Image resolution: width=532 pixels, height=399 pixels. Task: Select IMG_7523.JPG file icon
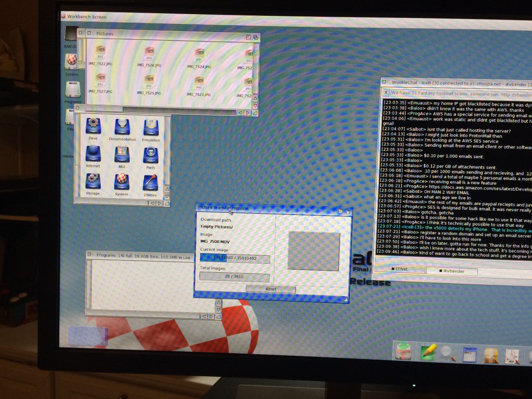tap(198, 86)
